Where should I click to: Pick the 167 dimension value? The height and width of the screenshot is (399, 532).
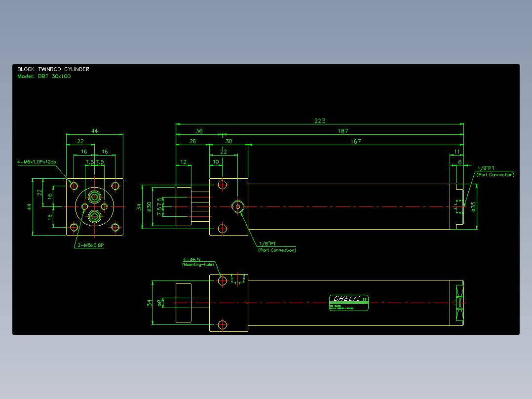click(355, 142)
